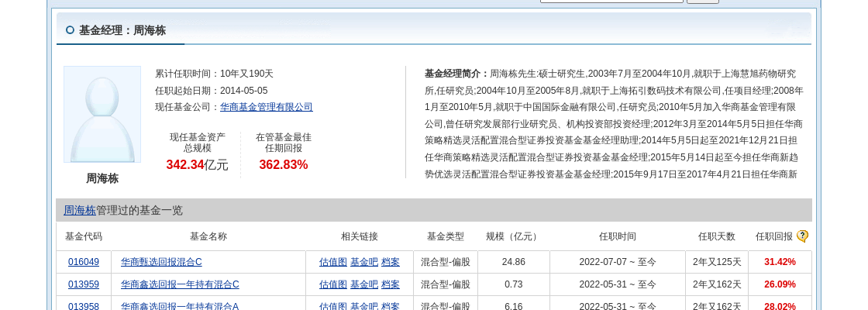The image size is (868, 310).
Task: Click the fund manager avatar picture
Action: pyautogui.click(x=102, y=115)
